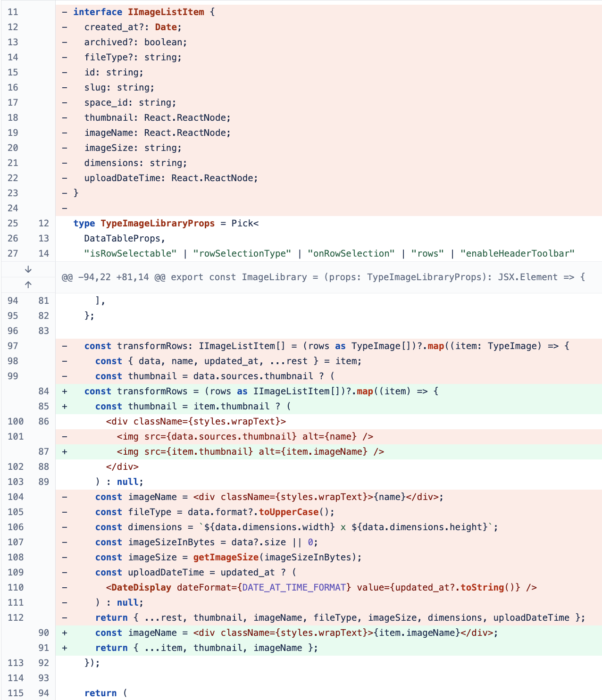Click ') : null;' context line 103
The image size is (602, 700).
329,482
